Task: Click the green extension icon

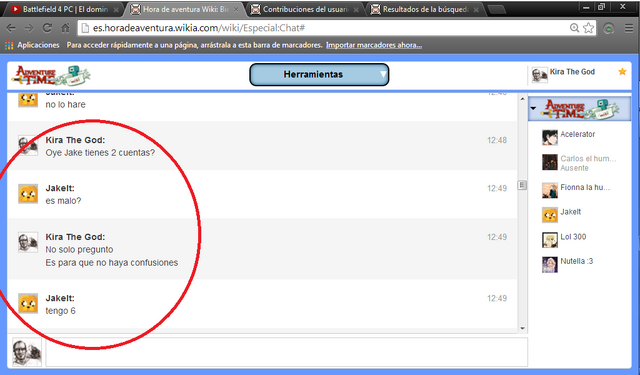Action: (x=608, y=29)
